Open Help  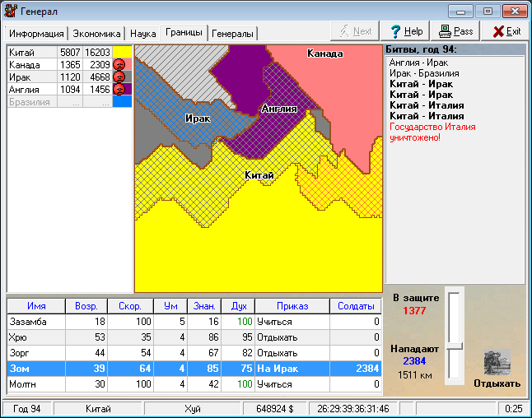(406, 31)
